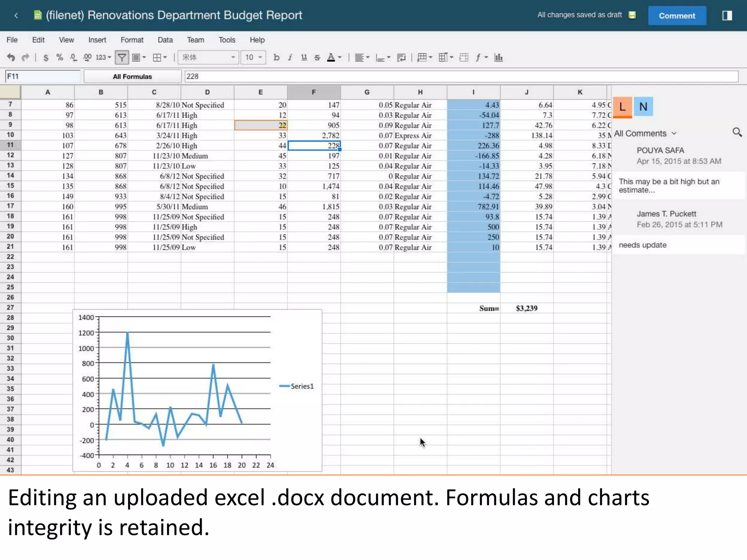Select column A header
Screen dimensions: 747x560
pos(48,92)
